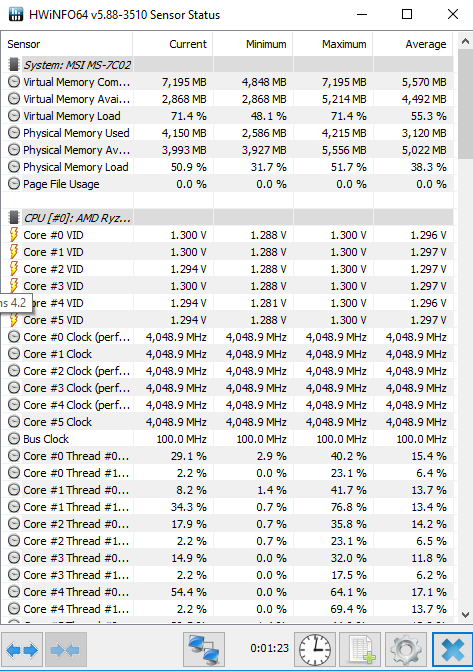Open sensor settings gear icon
This screenshot has height=671, width=473.
tap(406, 650)
